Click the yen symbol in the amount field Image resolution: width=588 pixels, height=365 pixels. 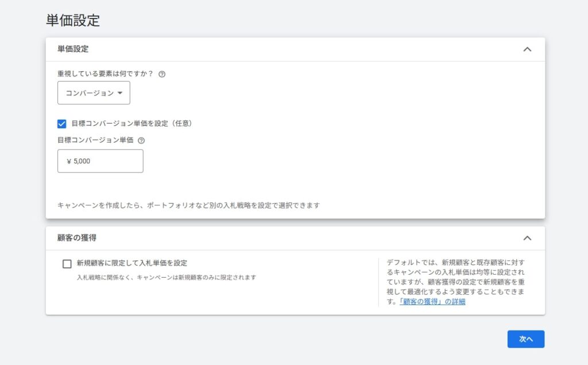click(69, 162)
